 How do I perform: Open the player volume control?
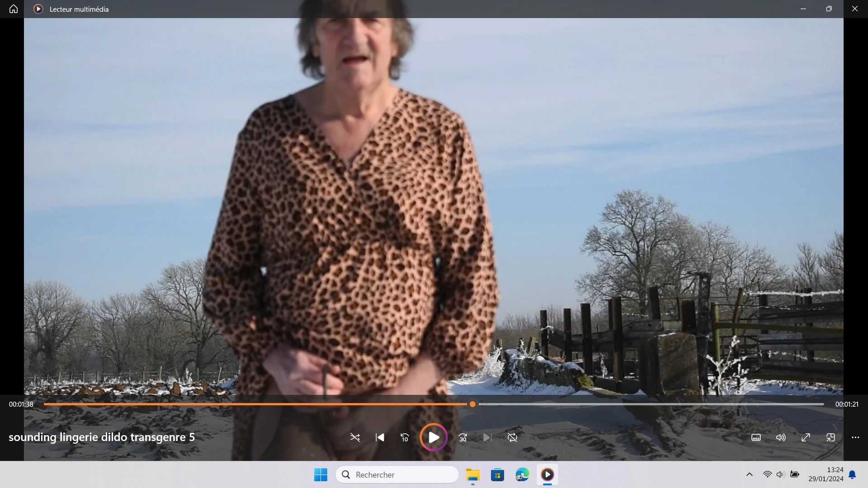781,437
